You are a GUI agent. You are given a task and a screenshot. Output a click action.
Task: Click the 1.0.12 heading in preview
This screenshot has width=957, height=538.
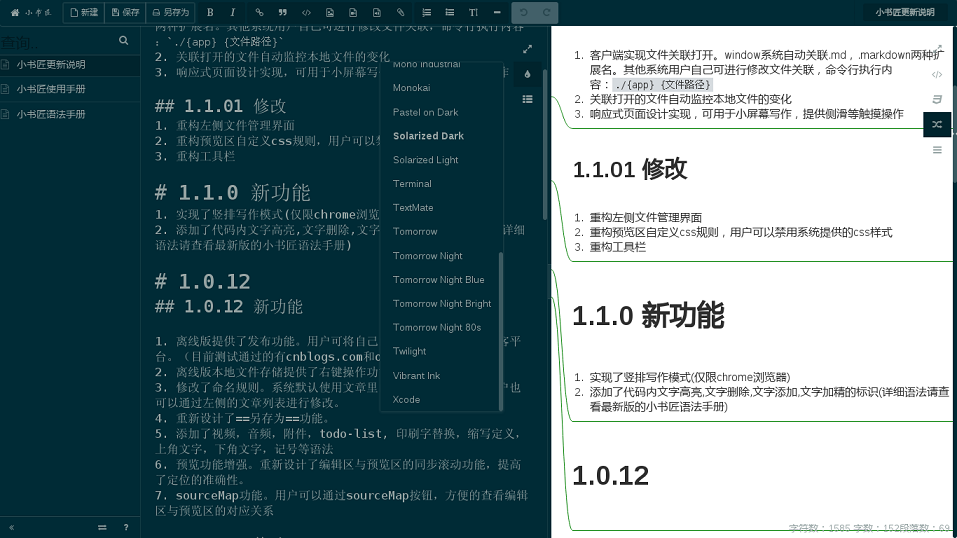click(610, 476)
